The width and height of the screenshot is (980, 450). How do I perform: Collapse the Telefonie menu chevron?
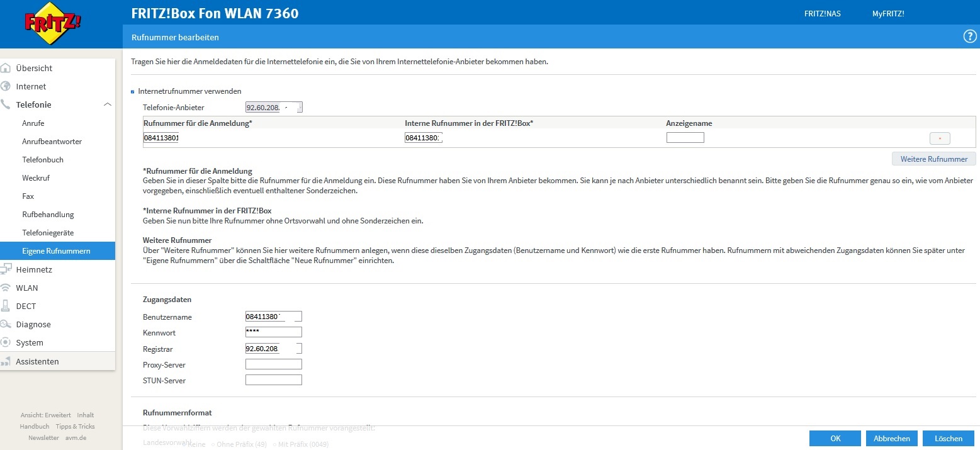coord(108,104)
